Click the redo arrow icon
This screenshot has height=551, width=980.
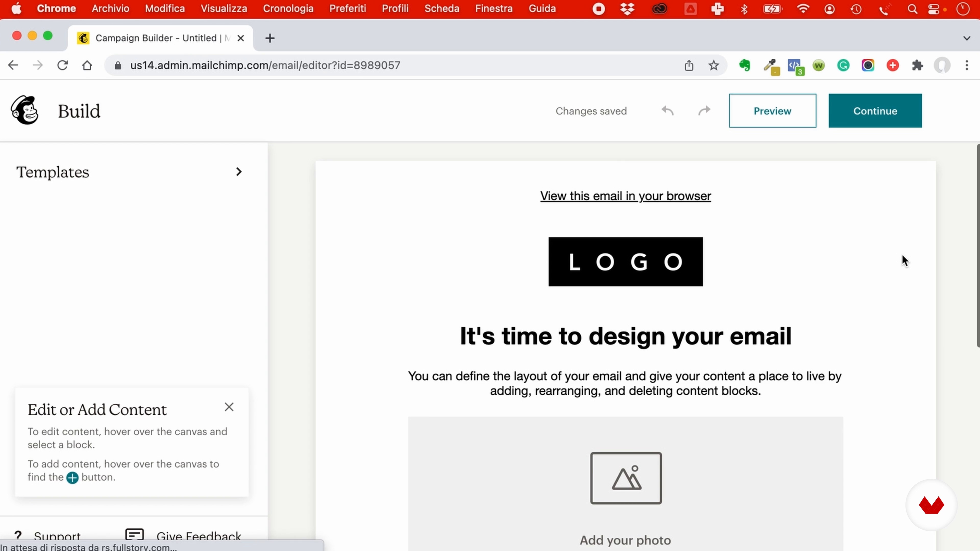tap(704, 111)
